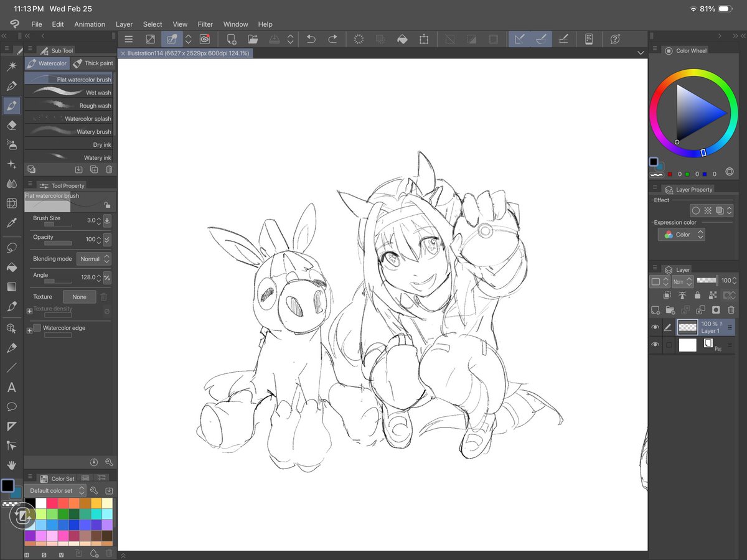Image resolution: width=747 pixels, height=560 pixels.
Task: Select the Auto select magic wand tool
Action: pyautogui.click(x=12, y=67)
